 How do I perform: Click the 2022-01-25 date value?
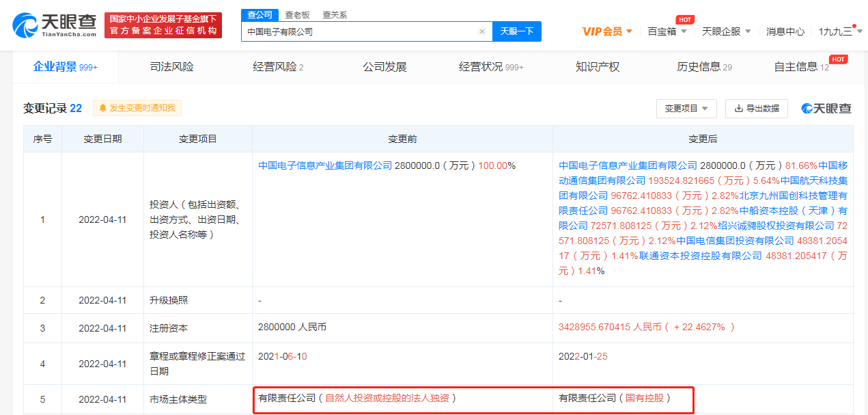click(583, 357)
